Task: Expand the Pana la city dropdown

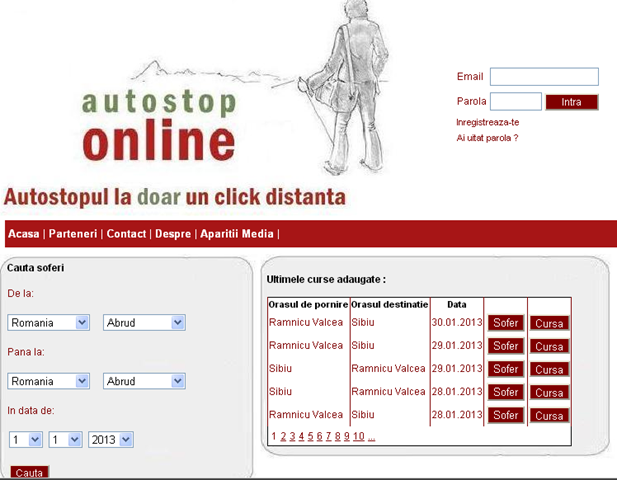Action: pos(144,381)
